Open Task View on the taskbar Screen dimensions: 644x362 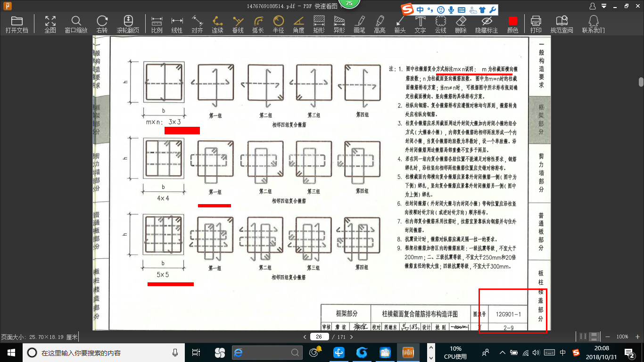[x=197, y=352]
